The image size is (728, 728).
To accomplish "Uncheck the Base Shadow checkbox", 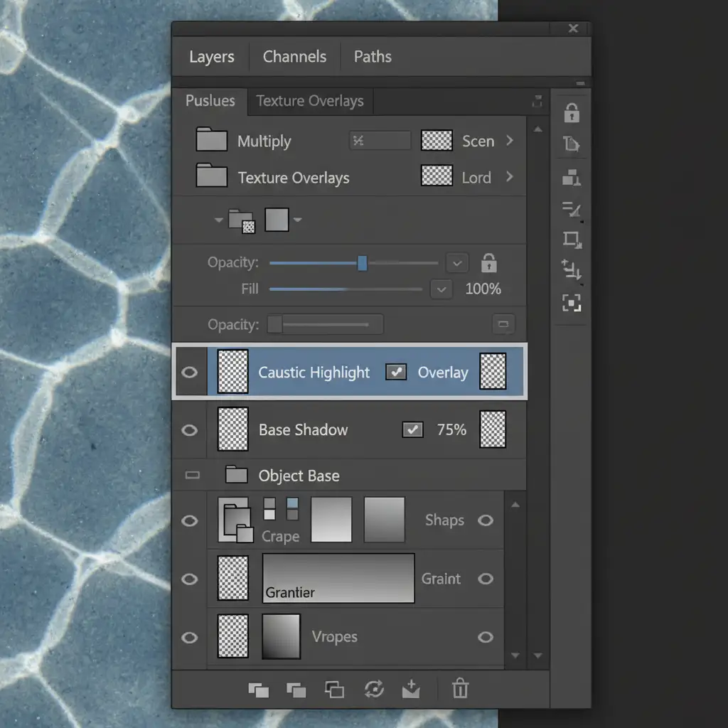I will [x=412, y=429].
